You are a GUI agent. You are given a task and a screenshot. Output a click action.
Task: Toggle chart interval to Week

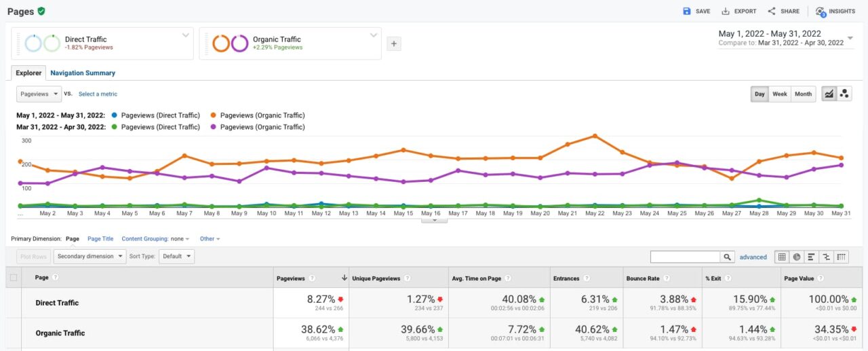(x=780, y=94)
